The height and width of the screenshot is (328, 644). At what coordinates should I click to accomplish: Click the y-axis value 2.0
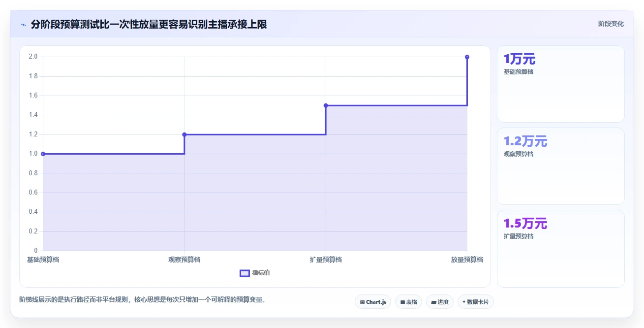(33, 57)
